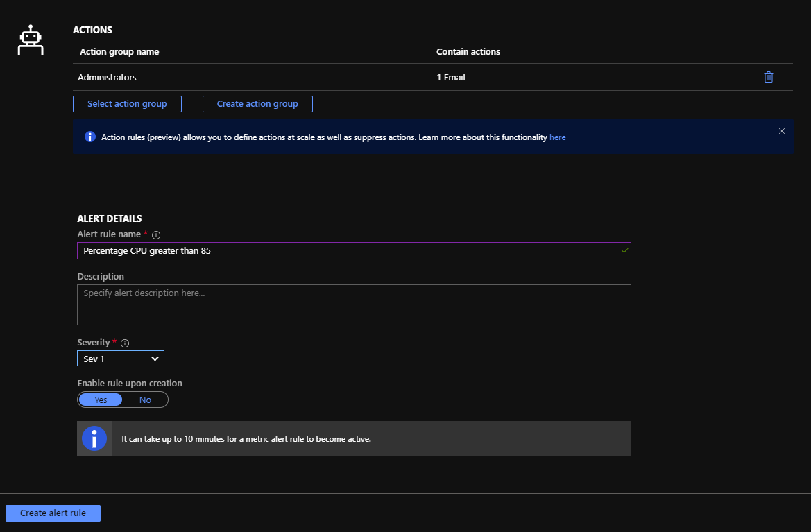Click the email actions indicator
811x532 pixels.
coord(451,77)
